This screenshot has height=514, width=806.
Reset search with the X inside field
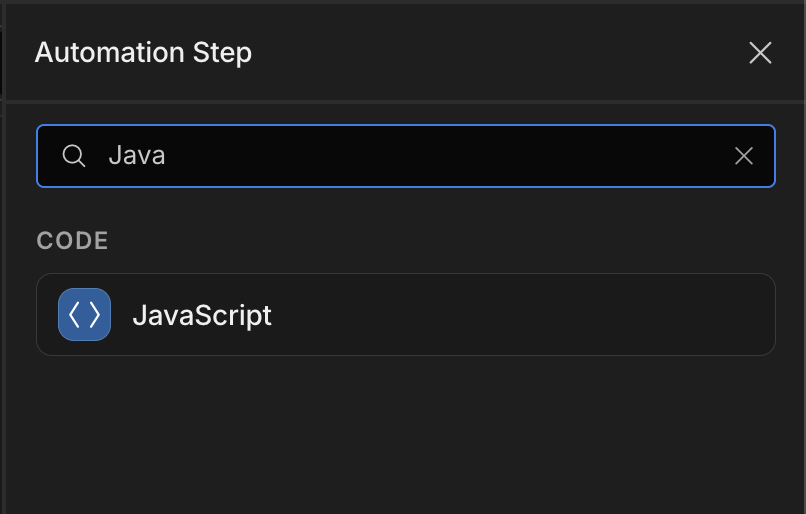(x=744, y=156)
